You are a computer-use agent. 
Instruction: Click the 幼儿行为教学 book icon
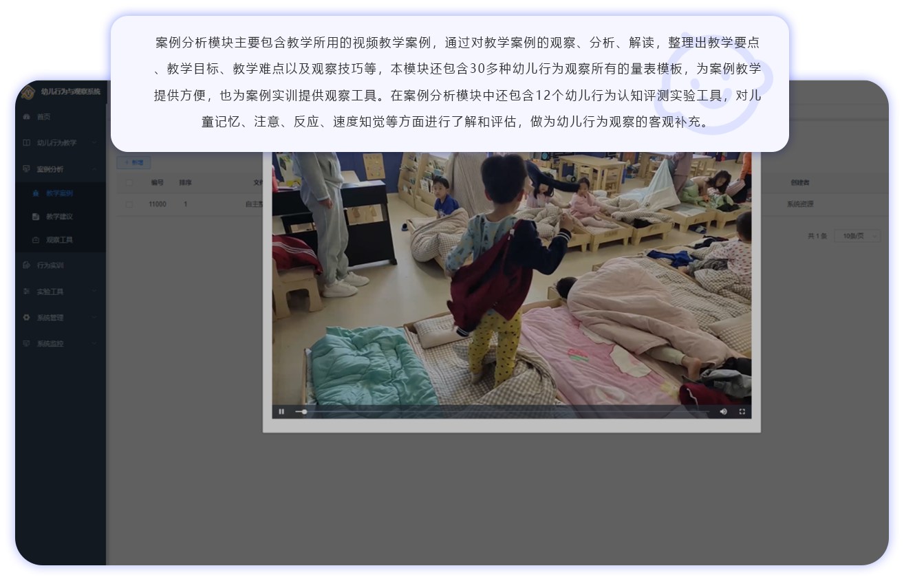(27, 143)
